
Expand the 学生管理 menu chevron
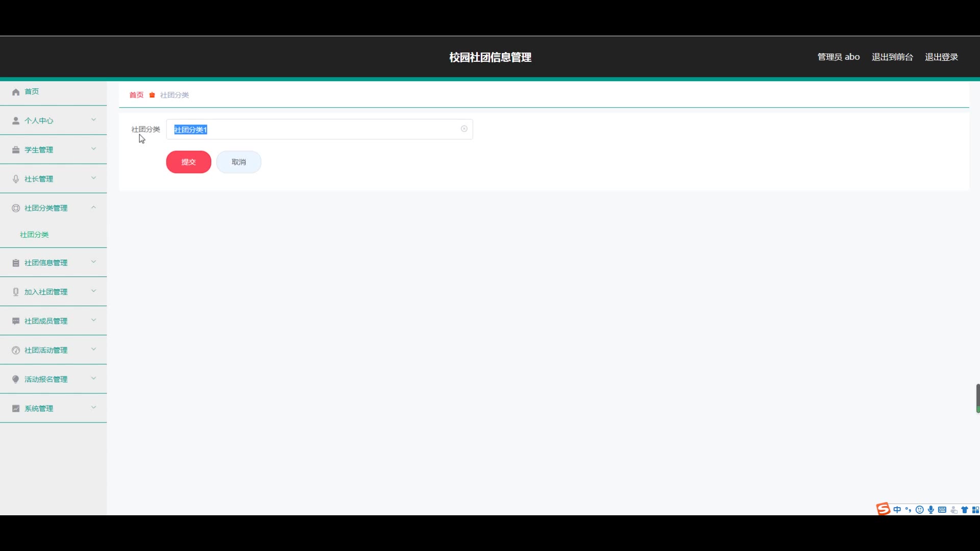[93, 149]
